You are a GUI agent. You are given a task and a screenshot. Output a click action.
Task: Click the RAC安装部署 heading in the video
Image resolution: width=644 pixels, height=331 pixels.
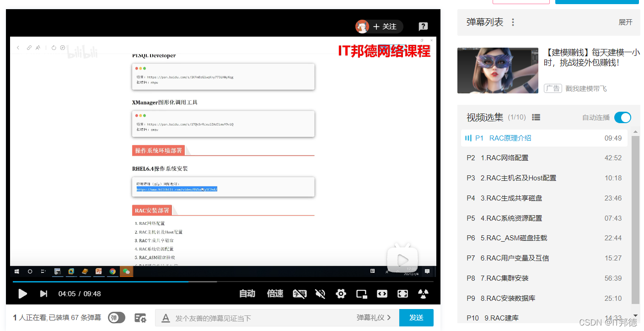[152, 211]
